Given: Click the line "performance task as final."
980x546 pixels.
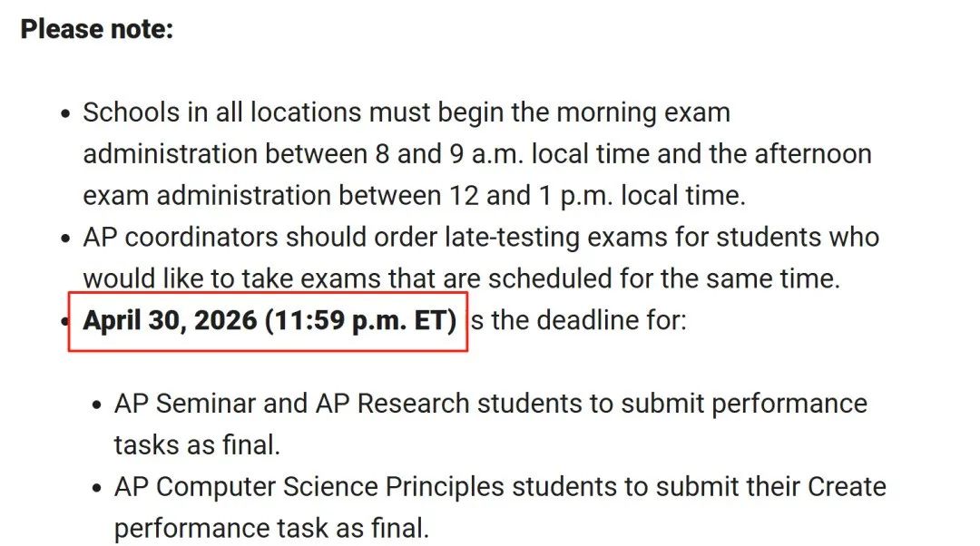Looking at the screenshot, I should coord(271,529).
